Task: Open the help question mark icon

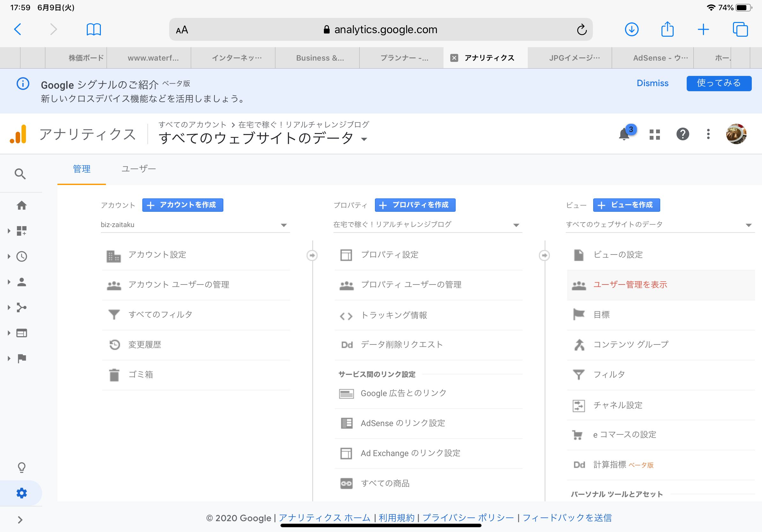Action: coord(683,134)
